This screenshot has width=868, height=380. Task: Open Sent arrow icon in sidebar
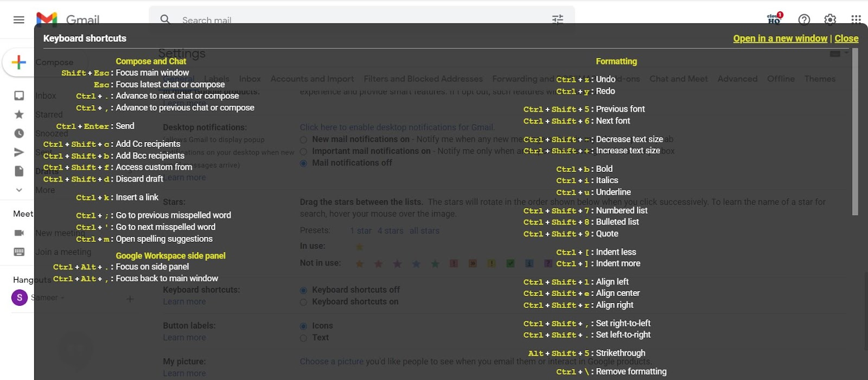pyautogui.click(x=19, y=152)
